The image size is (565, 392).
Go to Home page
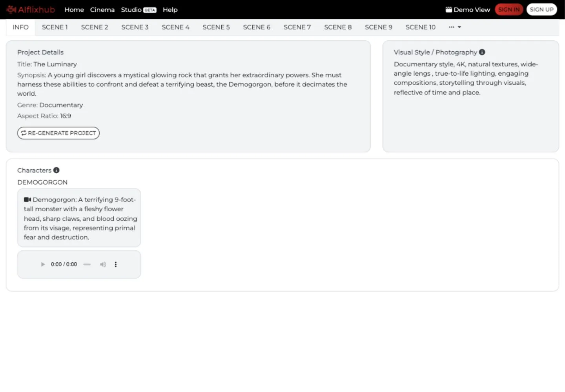[74, 10]
